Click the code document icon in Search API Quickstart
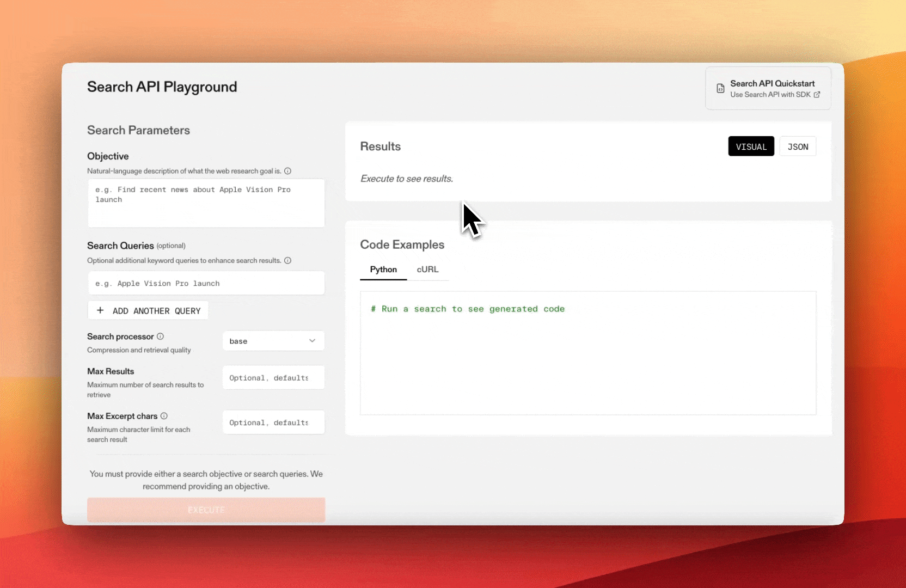The height and width of the screenshot is (588, 906). click(x=721, y=88)
